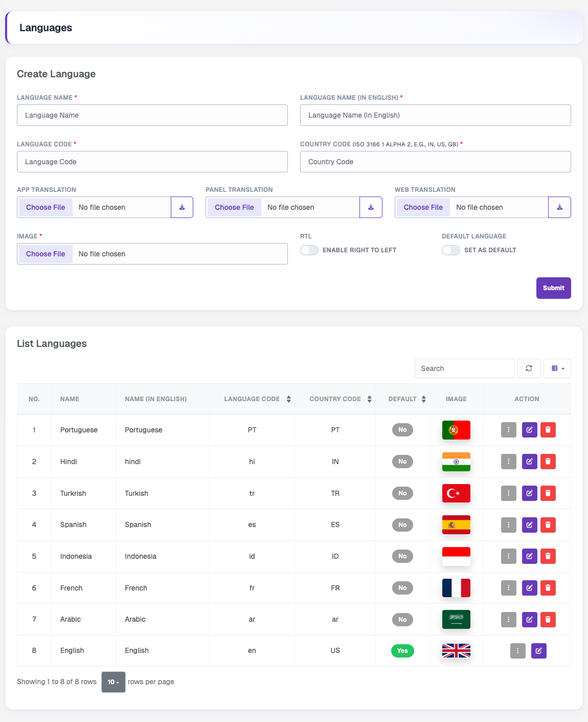588x722 pixels.
Task: Choose a file for App Translation
Action: (46, 207)
